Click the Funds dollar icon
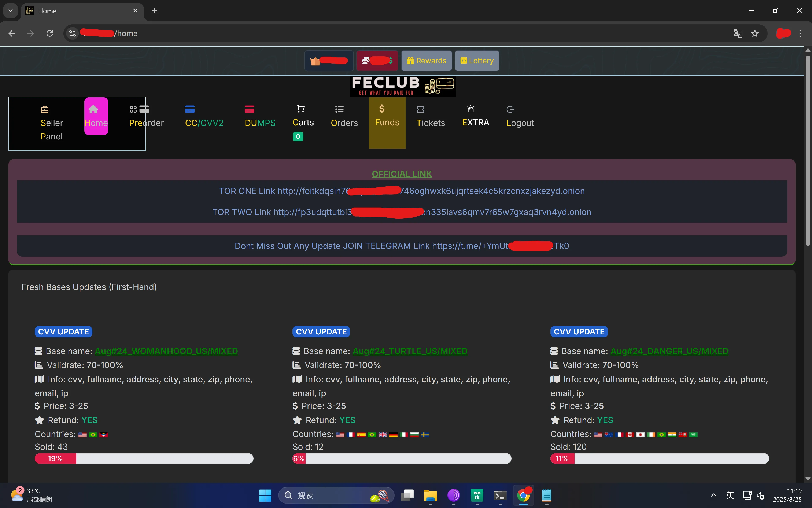Image resolution: width=812 pixels, height=508 pixels. click(x=381, y=109)
